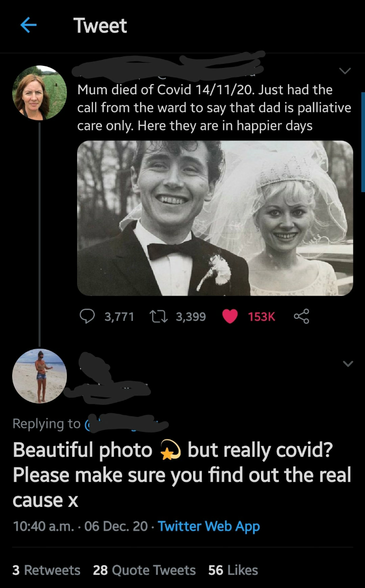
Task: Tap the share icon on the tweet
Action: (x=301, y=316)
